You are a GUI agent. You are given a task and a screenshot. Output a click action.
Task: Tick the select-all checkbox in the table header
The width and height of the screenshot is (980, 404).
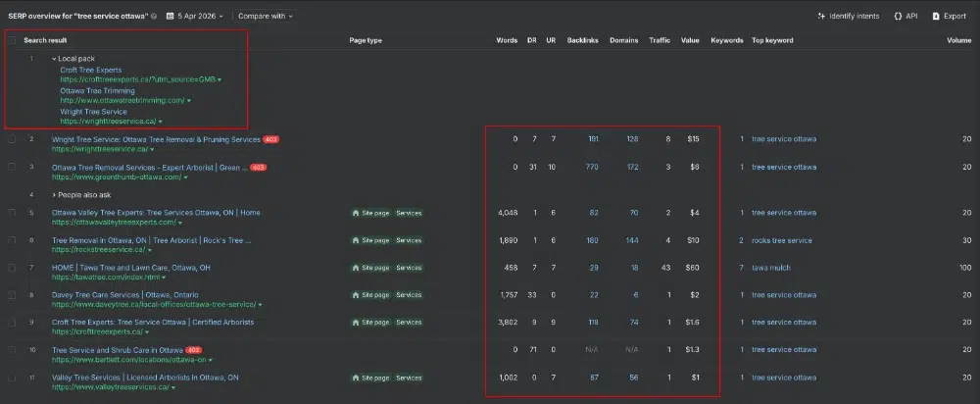[x=12, y=40]
